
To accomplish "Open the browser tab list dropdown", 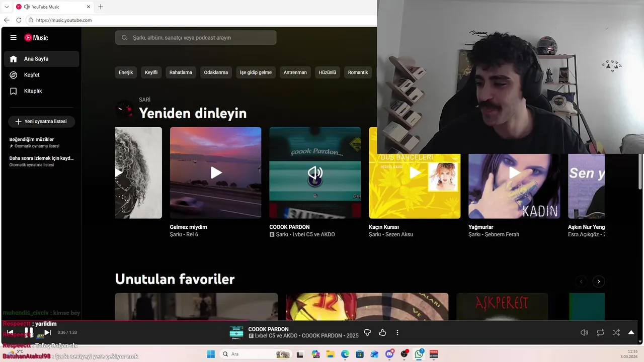I will click(7, 7).
